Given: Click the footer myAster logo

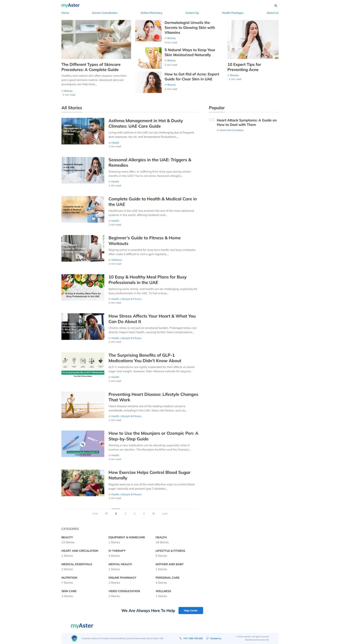Looking at the screenshot, I should coord(82,626).
